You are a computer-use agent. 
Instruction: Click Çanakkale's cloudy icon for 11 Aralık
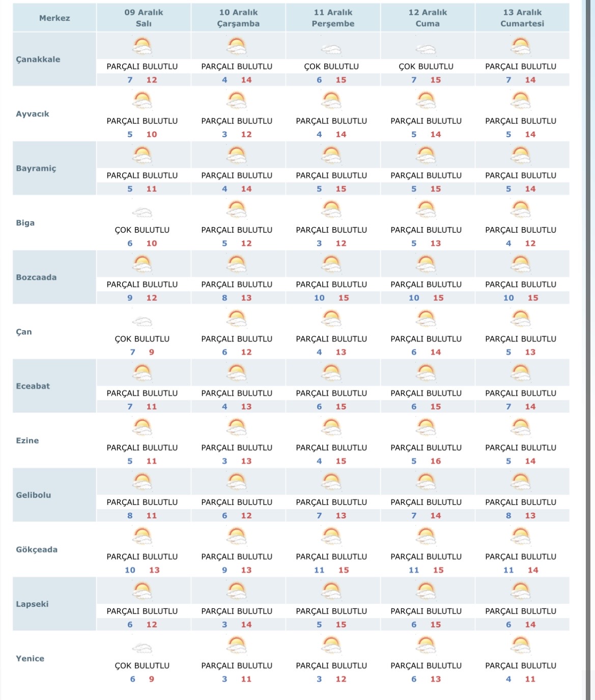pyautogui.click(x=331, y=49)
